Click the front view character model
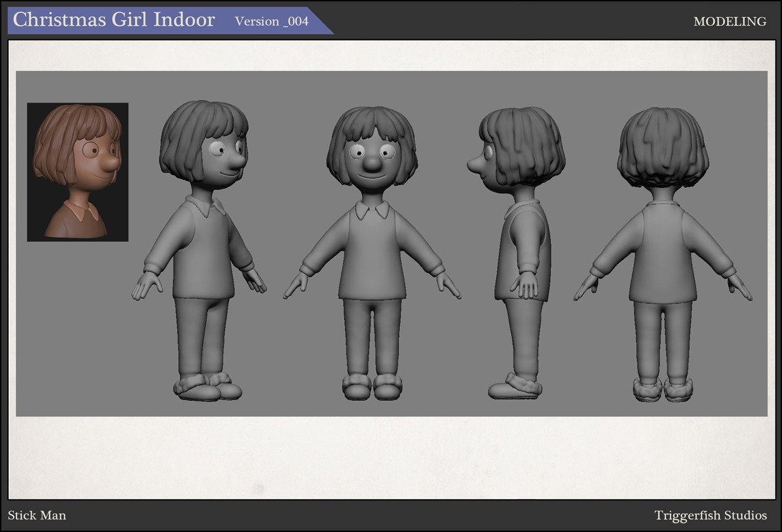The image size is (782, 532). pyautogui.click(x=372, y=253)
